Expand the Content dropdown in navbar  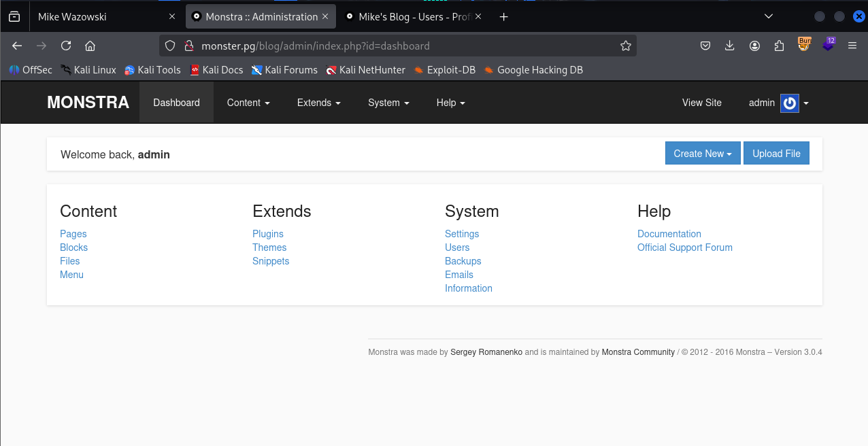tap(248, 103)
